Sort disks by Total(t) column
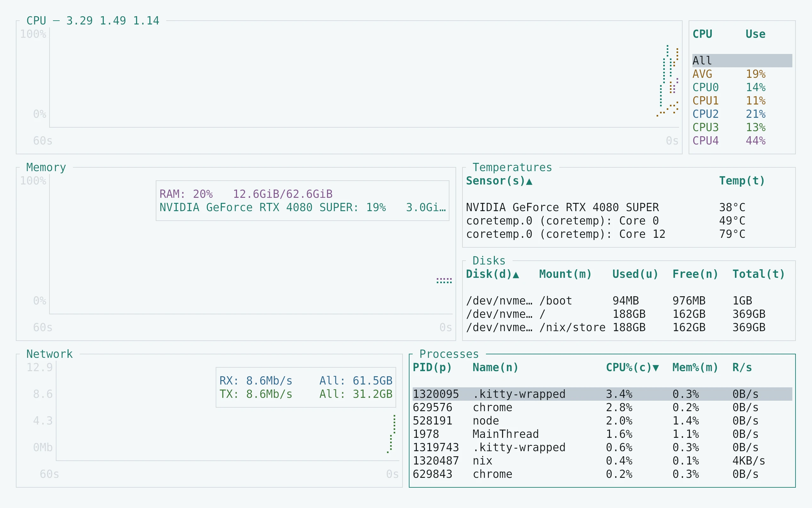 (759, 274)
